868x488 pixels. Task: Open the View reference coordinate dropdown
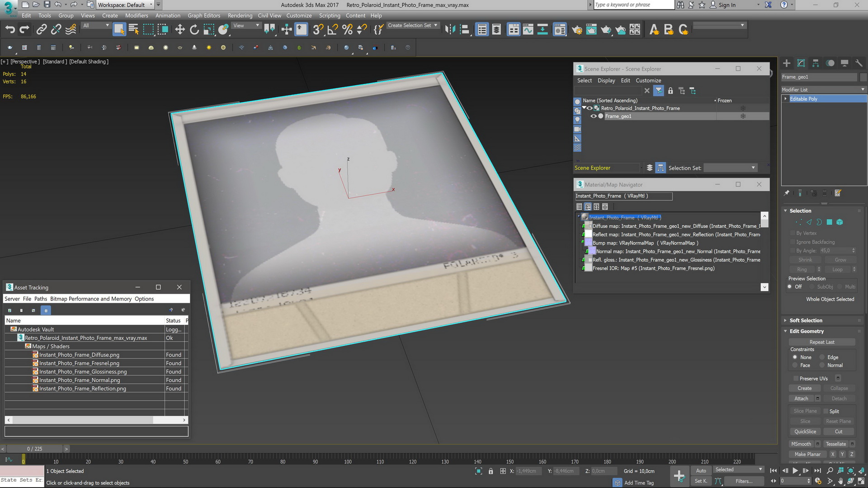pyautogui.click(x=246, y=25)
